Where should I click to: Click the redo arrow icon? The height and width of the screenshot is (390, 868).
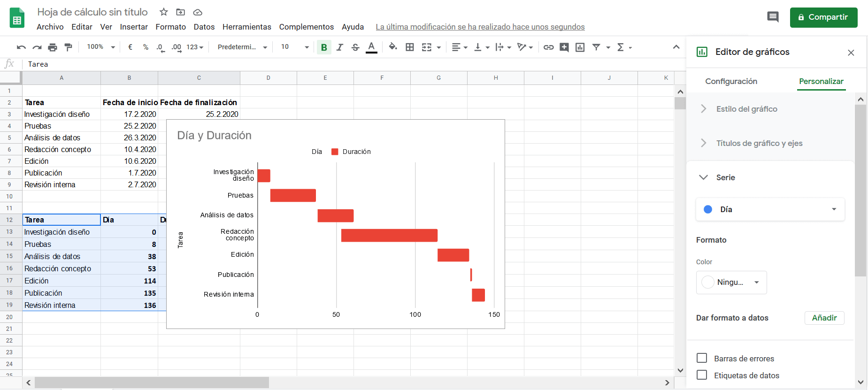[x=37, y=47]
